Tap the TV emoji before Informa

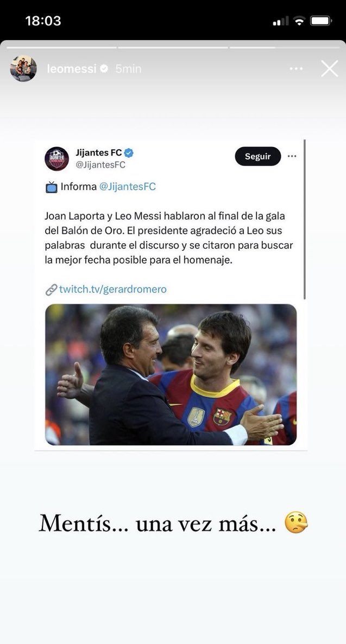(x=52, y=187)
